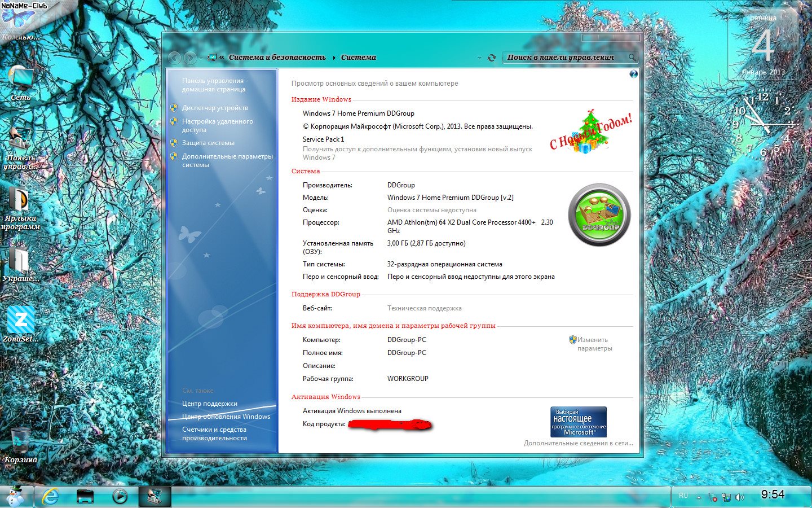Open Центр обновления Windows link
812x508 pixels.
point(226,417)
